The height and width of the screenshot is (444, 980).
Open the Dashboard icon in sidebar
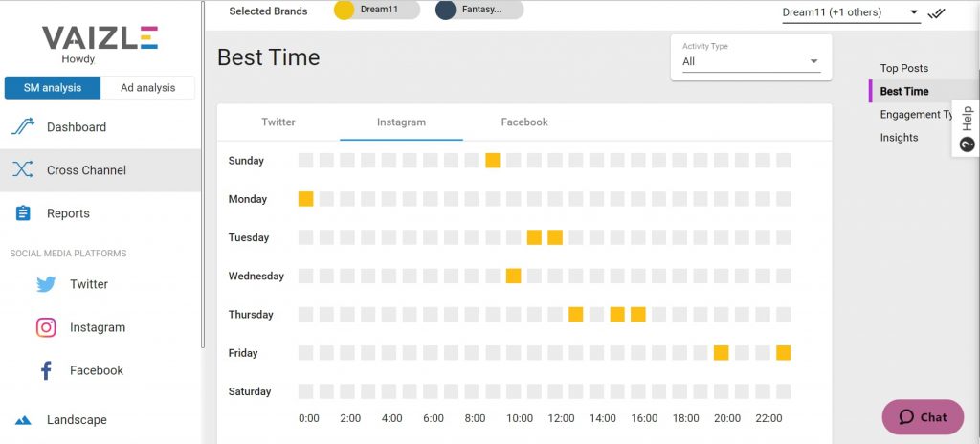click(23, 127)
